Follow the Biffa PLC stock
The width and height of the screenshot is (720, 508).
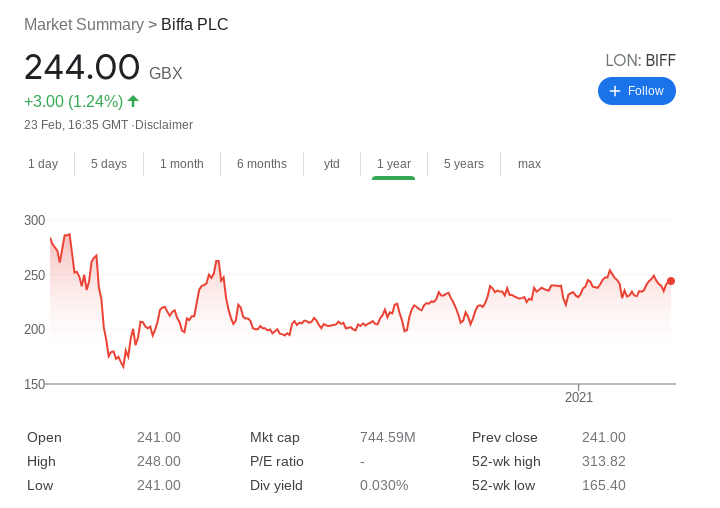click(636, 91)
